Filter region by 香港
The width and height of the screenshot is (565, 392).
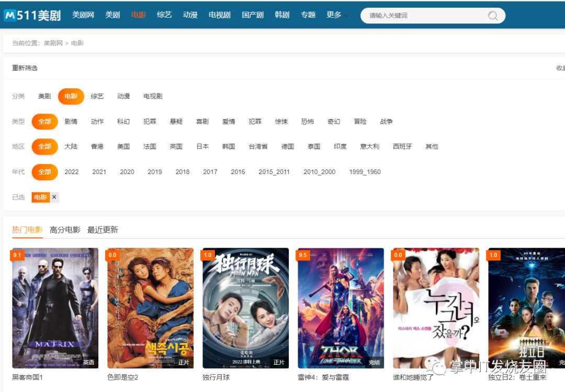[97, 146]
